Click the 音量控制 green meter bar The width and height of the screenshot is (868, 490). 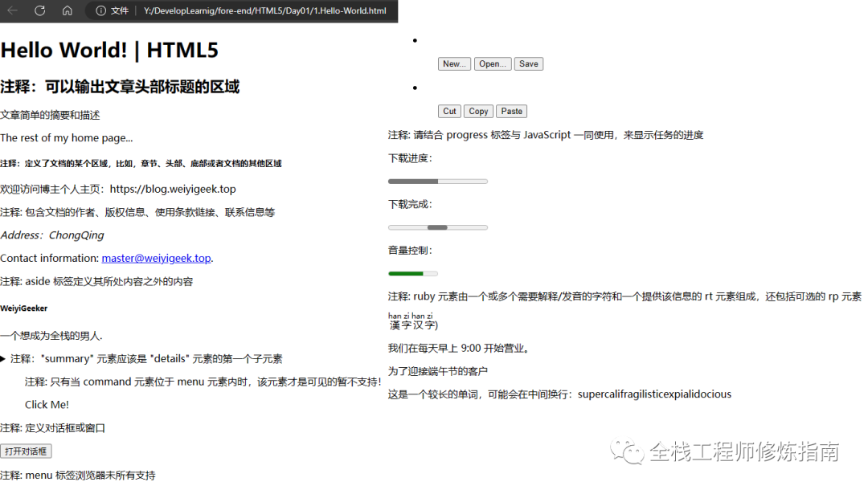point(413,274)
